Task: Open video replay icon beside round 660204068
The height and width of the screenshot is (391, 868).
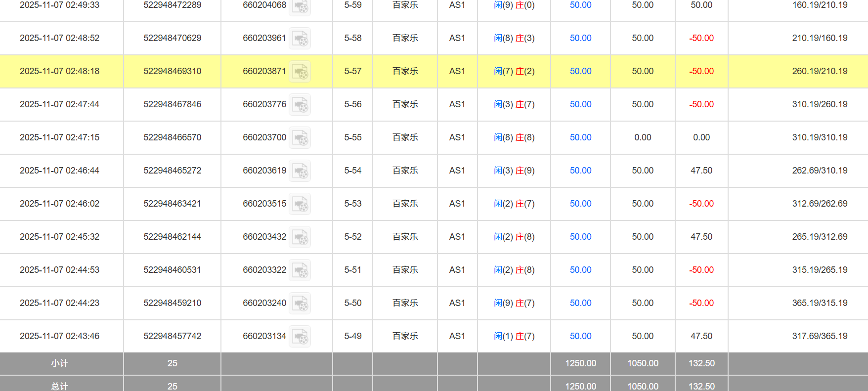Action: (x=300, y=6)
